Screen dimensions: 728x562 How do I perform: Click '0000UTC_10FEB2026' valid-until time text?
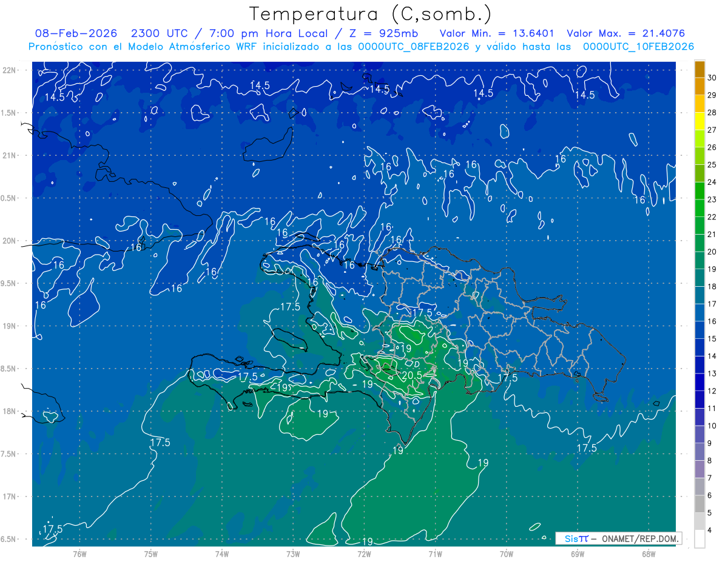(638, 46)
